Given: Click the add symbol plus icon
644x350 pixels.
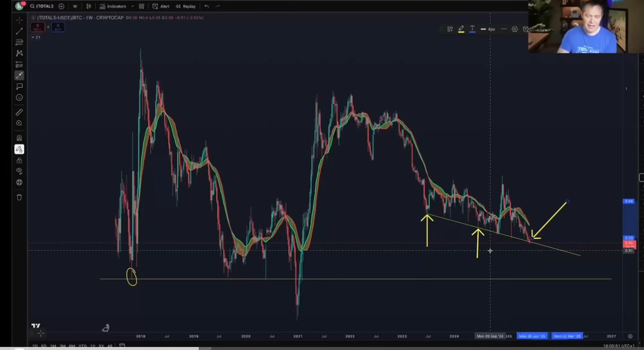Looking at the screenshot, I should (x=61, y=6).
